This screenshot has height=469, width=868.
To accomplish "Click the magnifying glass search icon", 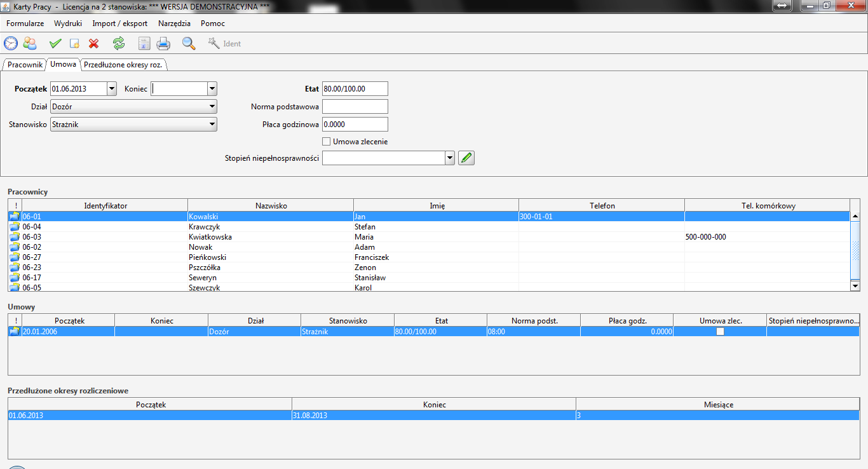I will 189,43.
